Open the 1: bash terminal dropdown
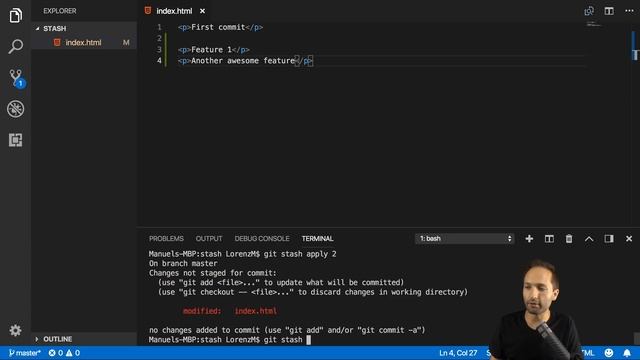The width and height of the screenshot is (640, 360). pyautogui.click(x=464, y=238)
